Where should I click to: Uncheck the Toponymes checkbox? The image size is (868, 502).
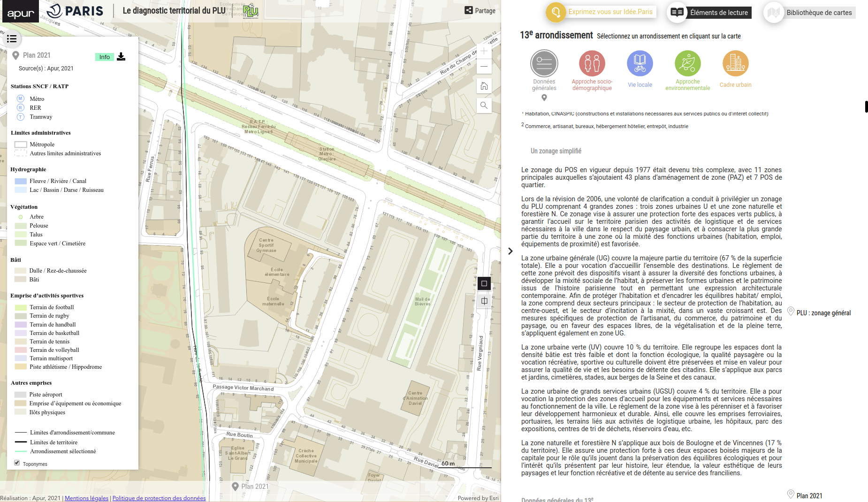coord(17,463)
